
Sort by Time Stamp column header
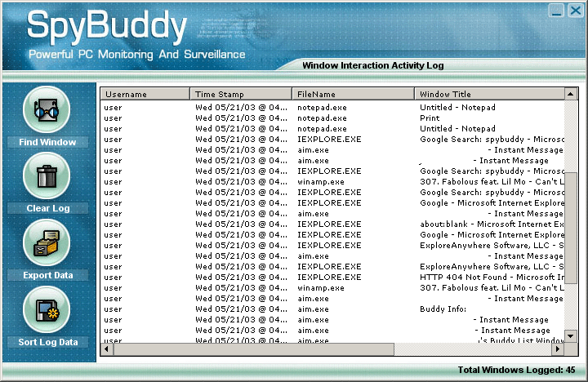tap(241, 94)
